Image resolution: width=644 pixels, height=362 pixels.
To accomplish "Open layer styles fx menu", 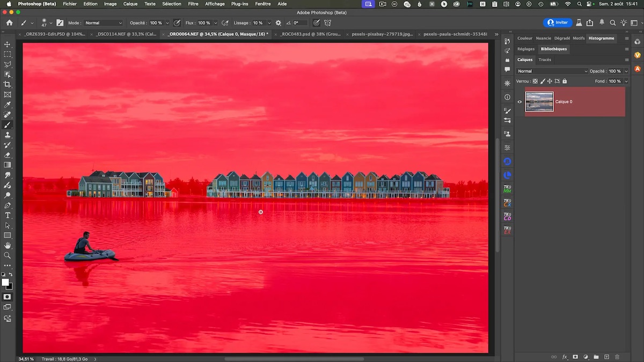I will 565,357.
